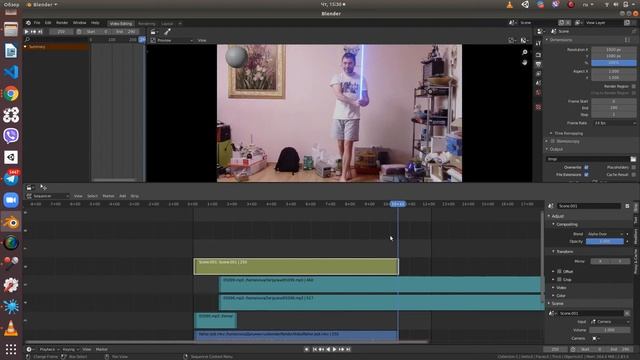Jump to start in bottom playback controls
The height and width of the screenshot is (360, 640).
pyautogui.click(x=315, y=349)
